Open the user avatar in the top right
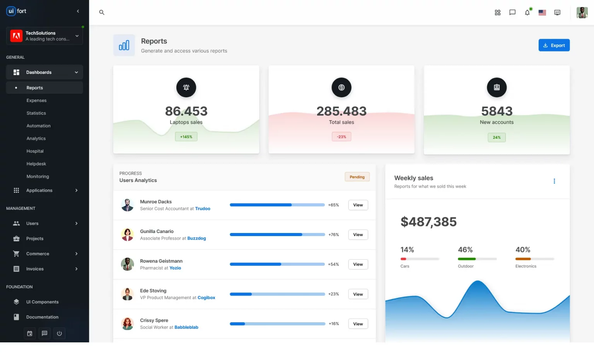The width and height of the screenshot is (594, 364). [582, 12]
